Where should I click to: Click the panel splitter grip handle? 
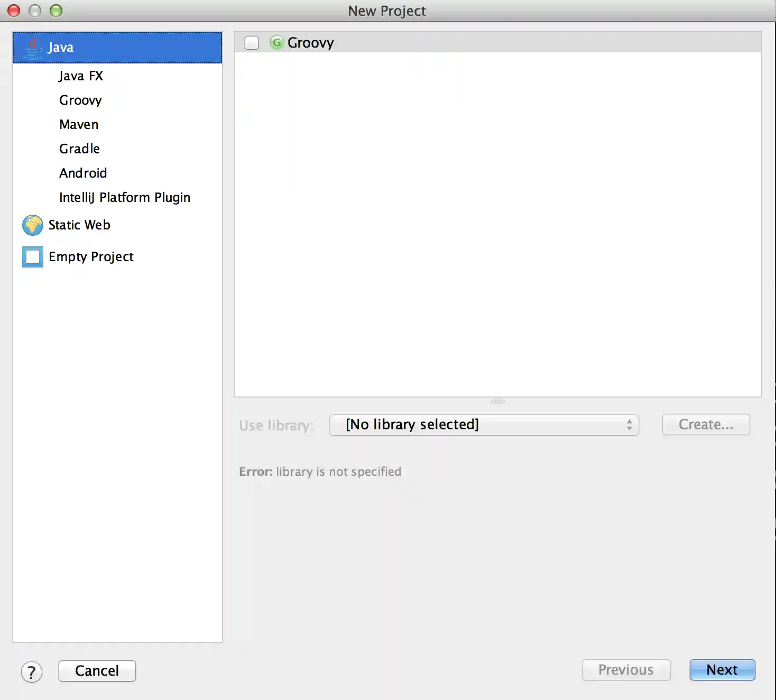(498, 401)
